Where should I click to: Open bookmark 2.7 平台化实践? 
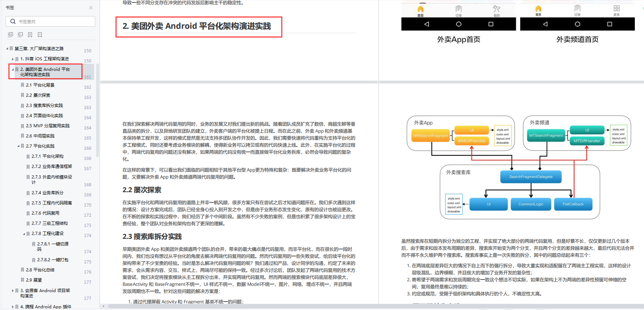point(40,146)
